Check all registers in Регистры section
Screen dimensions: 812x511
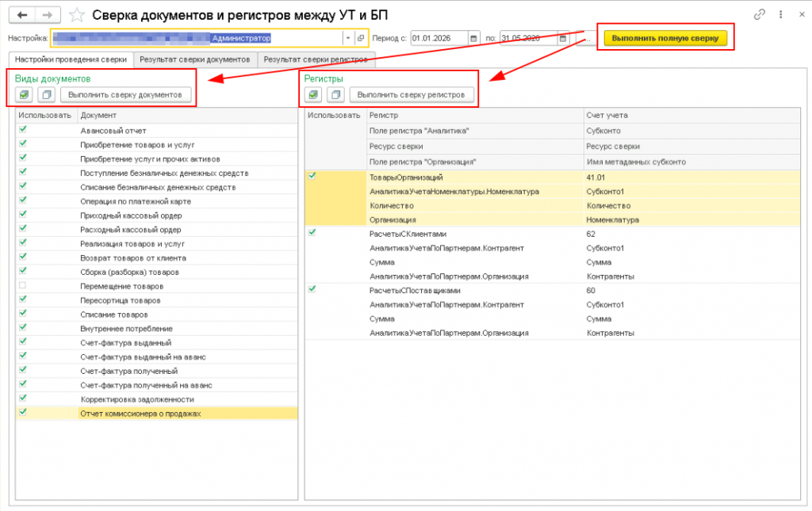(312, 94)
